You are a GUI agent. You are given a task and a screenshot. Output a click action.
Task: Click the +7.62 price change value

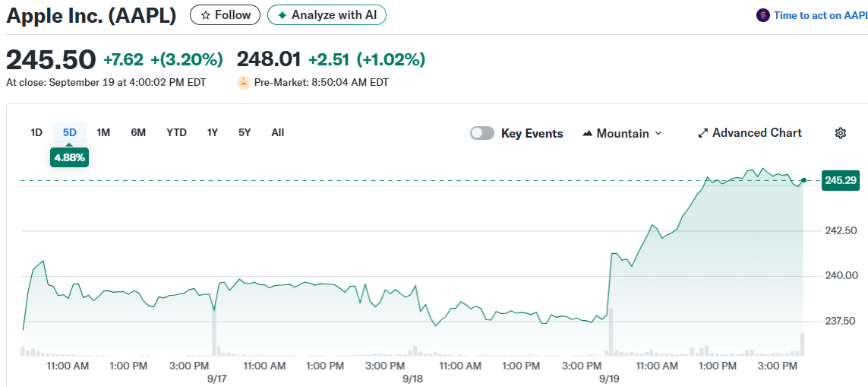click(124, 59)
